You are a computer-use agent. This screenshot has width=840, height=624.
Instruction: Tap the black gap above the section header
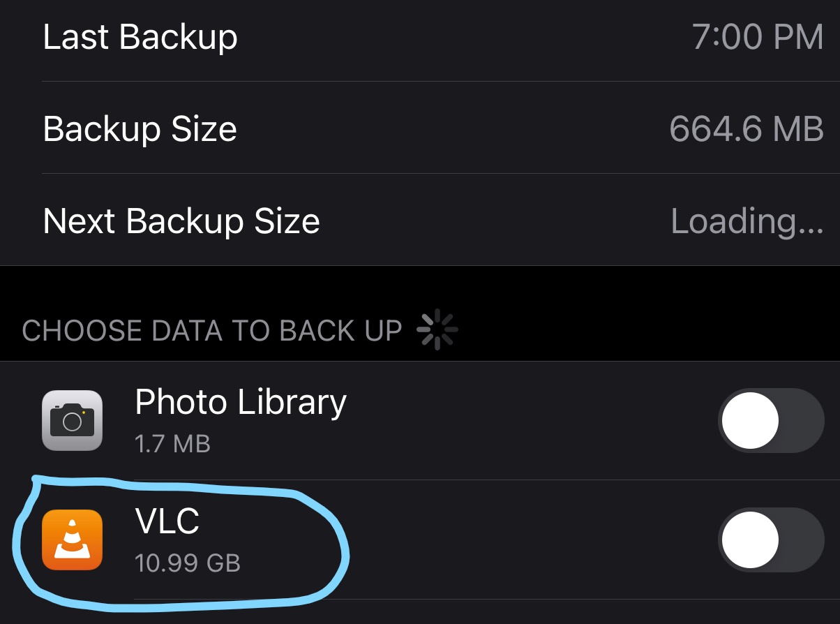coord(419,286)
